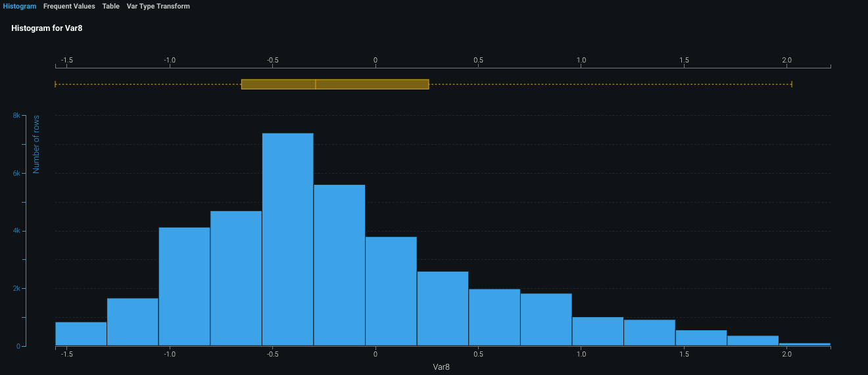Select the bar just right of 1.0
The image size is (868, 375).
tap(597, 331)
